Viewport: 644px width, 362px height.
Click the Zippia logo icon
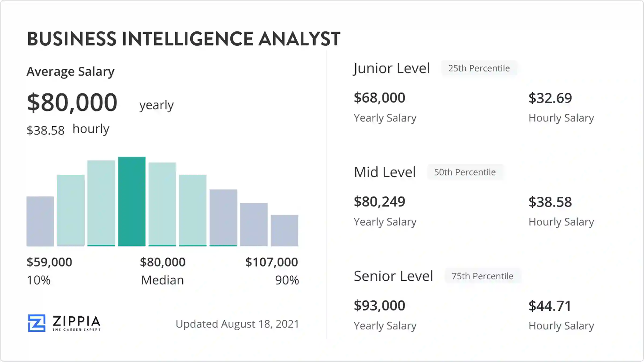(37, 323)
